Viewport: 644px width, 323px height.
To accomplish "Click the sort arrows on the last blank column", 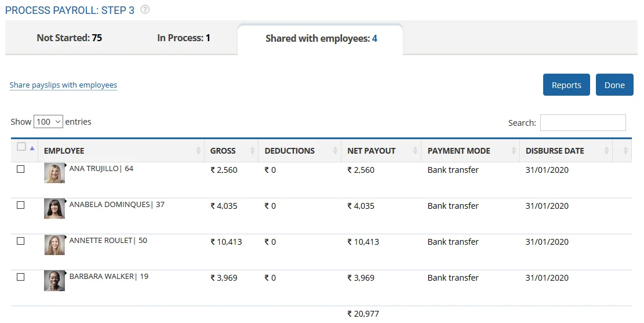I will (x=625, y=151).
